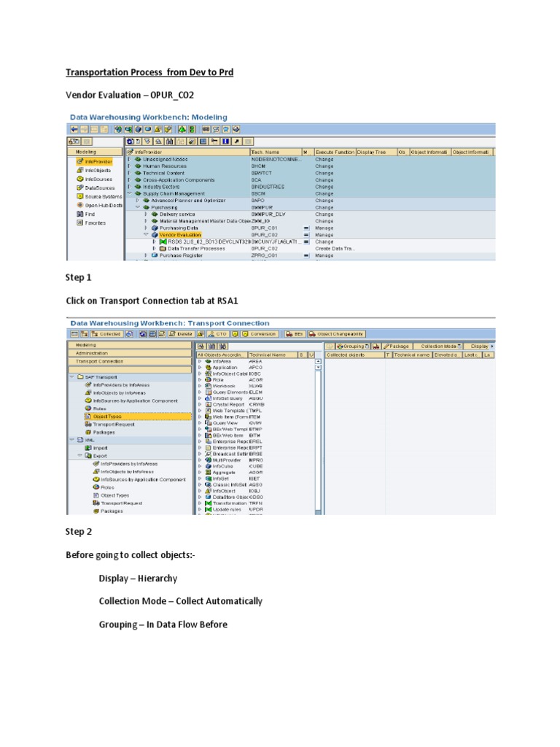
Task: Expand Data Transfer Processes node
Action: tap(155, 248)
